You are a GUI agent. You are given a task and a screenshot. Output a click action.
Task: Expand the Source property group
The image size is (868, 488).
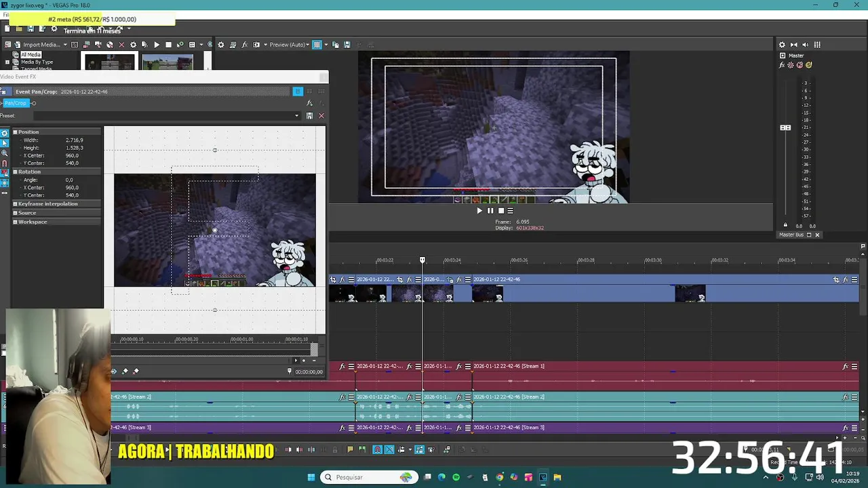pos(15,213)
